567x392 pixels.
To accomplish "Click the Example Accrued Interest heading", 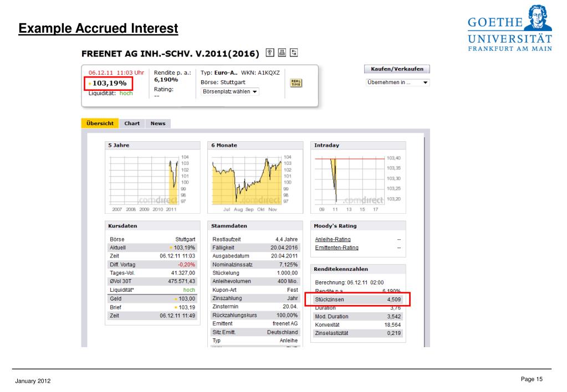I will (x=98, y=28).
